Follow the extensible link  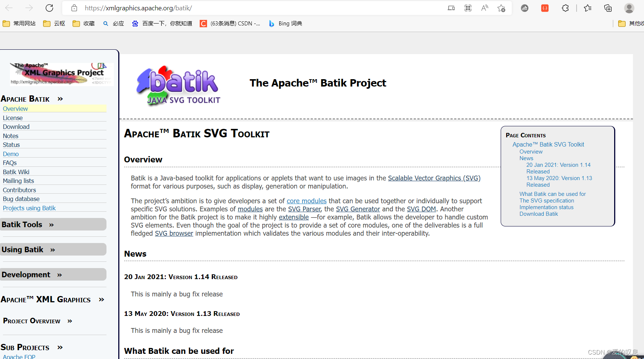294,217
